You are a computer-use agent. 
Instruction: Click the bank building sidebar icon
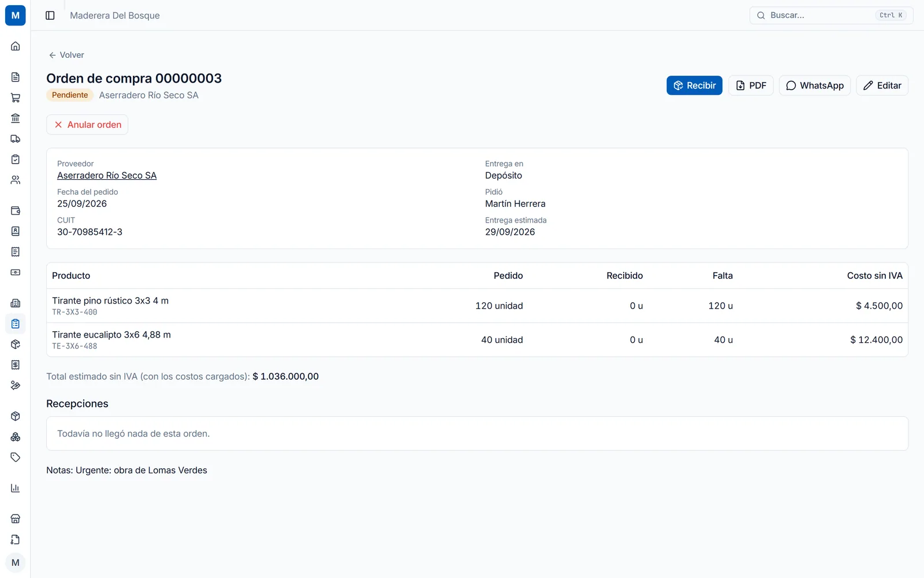click(16, 118)
